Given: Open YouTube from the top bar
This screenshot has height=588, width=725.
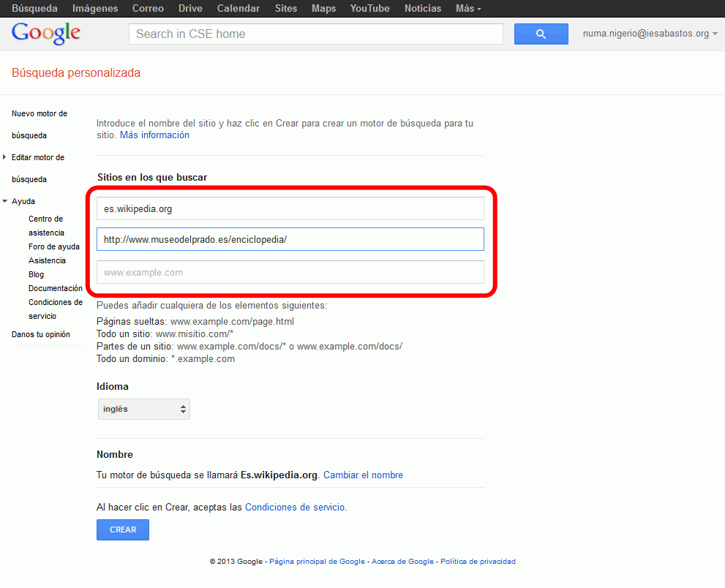Looking at the screenshot, I should click(370, 8).
